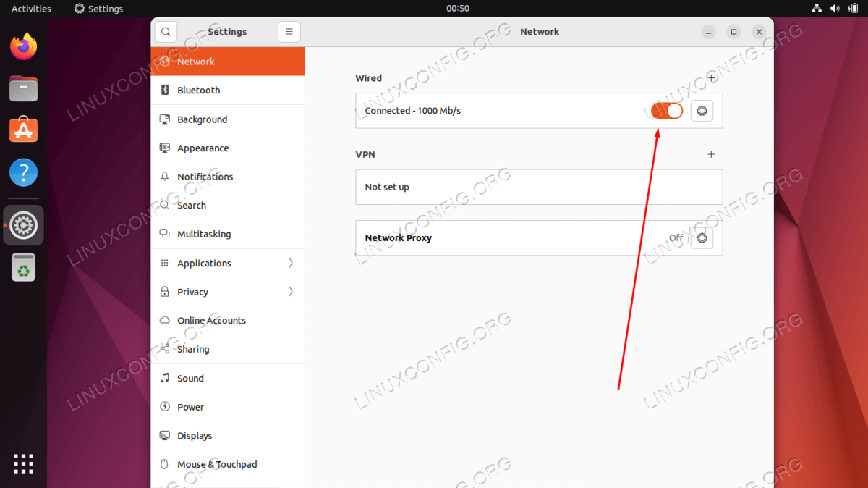Open Notifications settings panel
The image size is (868, 488).
(x=205, y=177)
